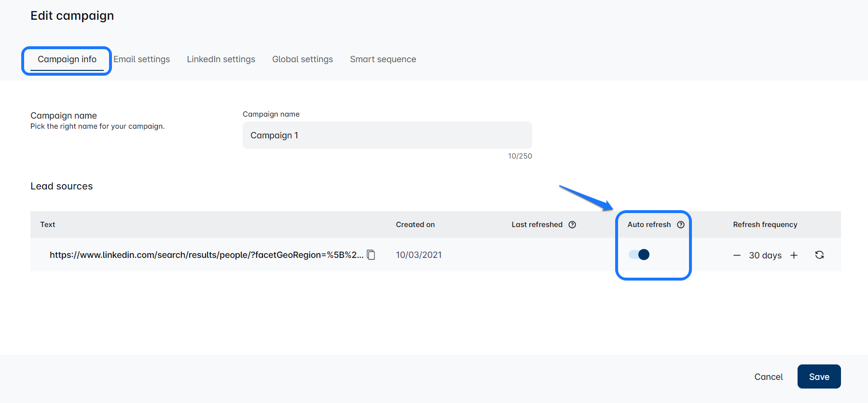Open the Smart sequence tab
Image resolution: width=868 pixels, height=403 pixels.
click(383, 59)
